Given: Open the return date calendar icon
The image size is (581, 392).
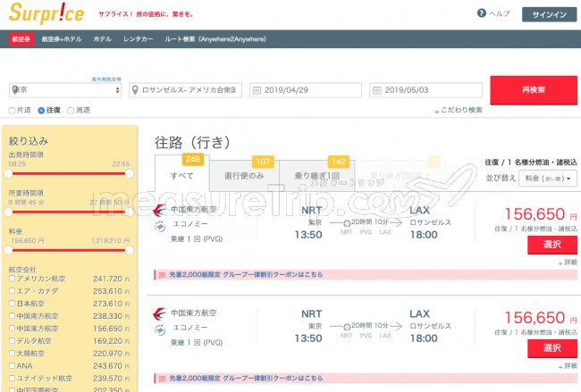Looking at the screenshot, I should coord(376,90).
